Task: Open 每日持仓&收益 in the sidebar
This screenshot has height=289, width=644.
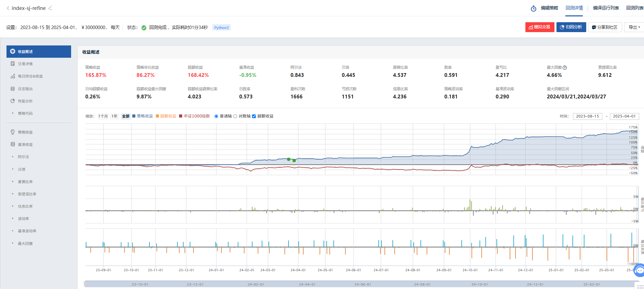Action: [x=30, y=76]
